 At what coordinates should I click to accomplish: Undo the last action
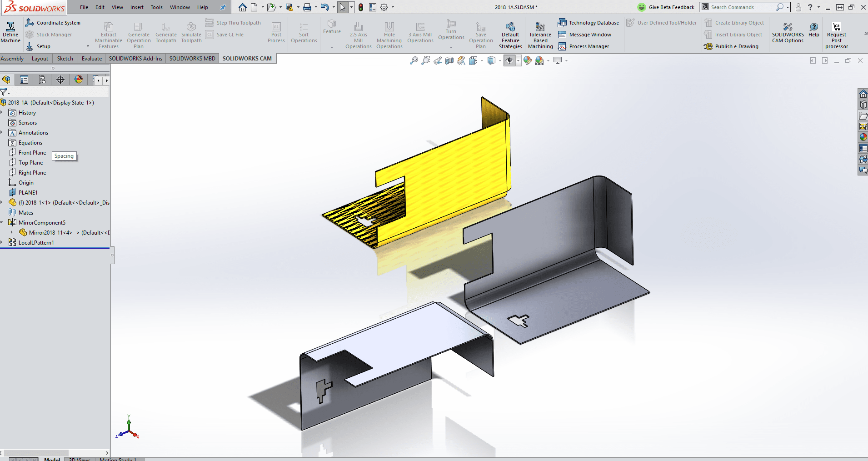click(324, 7)
